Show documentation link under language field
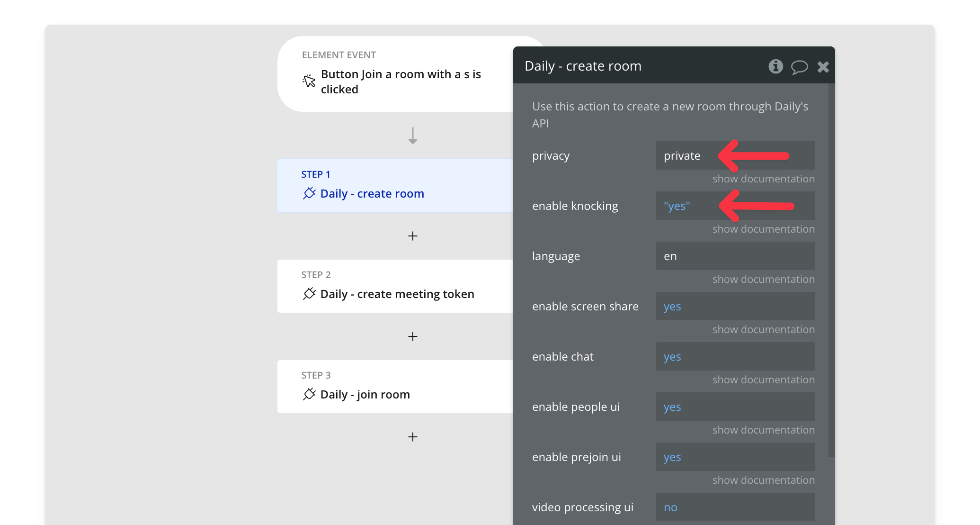 coord(763,280)
